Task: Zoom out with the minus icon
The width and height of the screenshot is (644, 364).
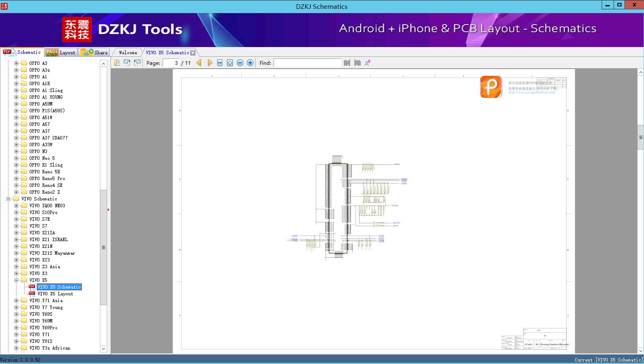Action: pos(240,63)
